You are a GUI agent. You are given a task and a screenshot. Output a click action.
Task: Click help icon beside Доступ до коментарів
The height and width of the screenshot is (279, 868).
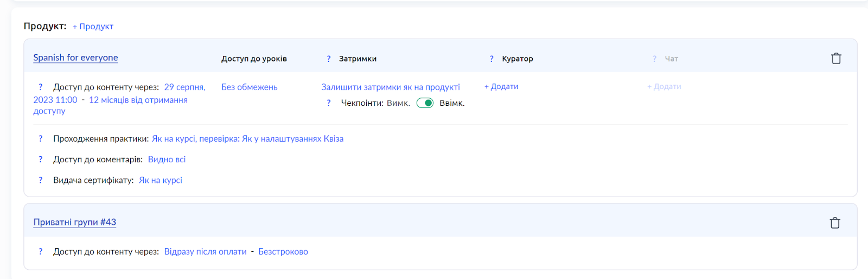(x=40, y=160)
